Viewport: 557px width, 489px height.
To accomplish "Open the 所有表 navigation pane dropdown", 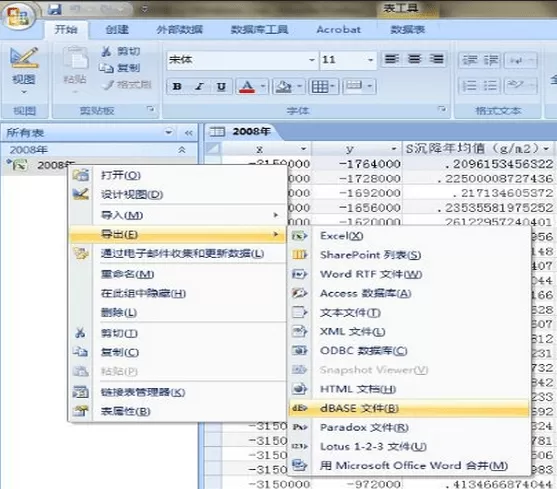I will (168, 132).
